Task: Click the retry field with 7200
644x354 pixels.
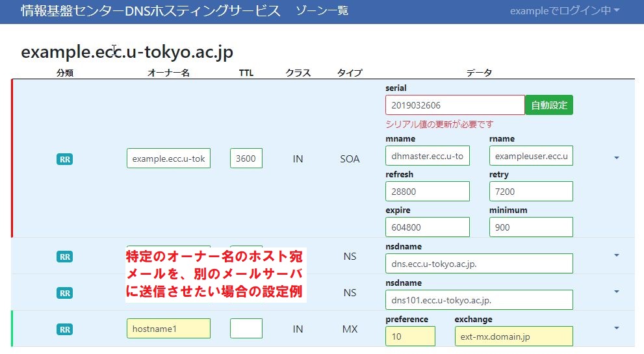Action: pos(531,192)
